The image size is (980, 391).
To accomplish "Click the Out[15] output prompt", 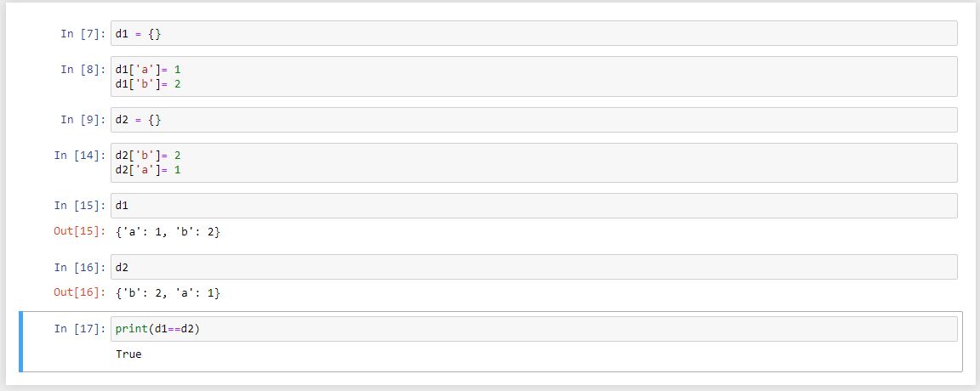I will tap(77, 231).
